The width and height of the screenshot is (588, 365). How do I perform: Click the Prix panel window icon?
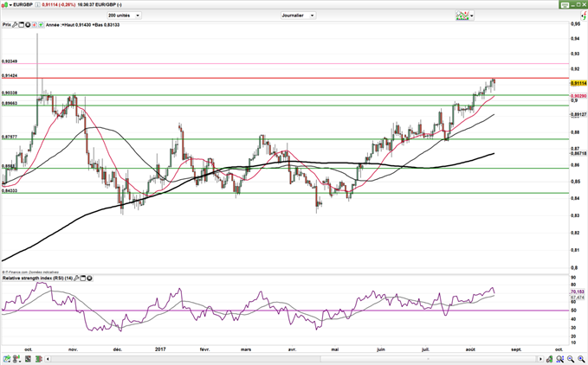(22, 25)
